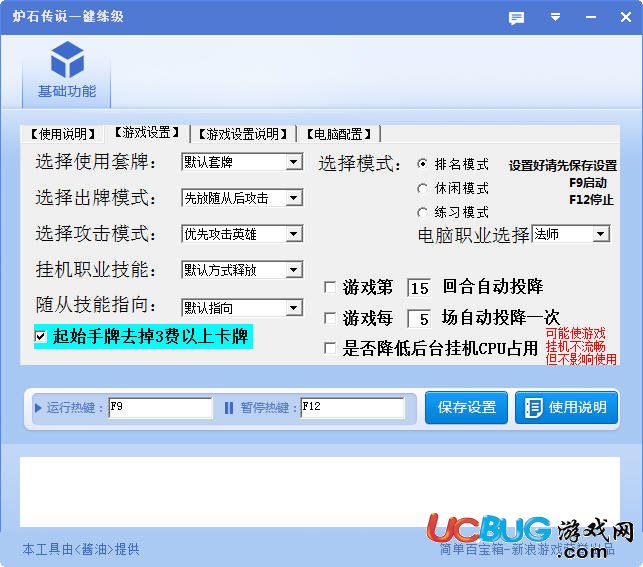Switch to the 【游戏设置】 tab
Screen dimensions: 643x567
(147, 132)
